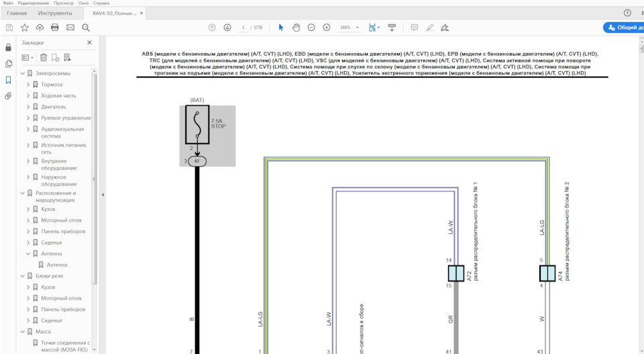This screenshot has height=354, width=644.
Task: Open Help question mark icon
Action: (x=627, y=13)
